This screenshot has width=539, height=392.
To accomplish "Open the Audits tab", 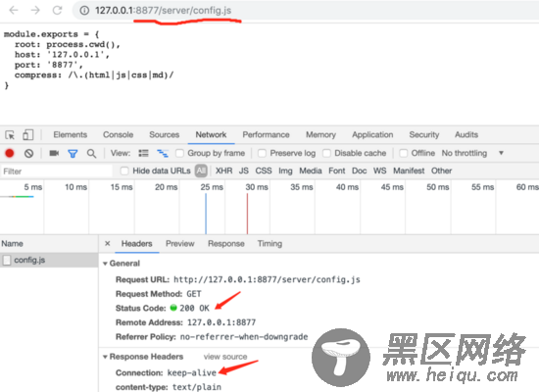I will pyautogui.click(x=466, y=135).
